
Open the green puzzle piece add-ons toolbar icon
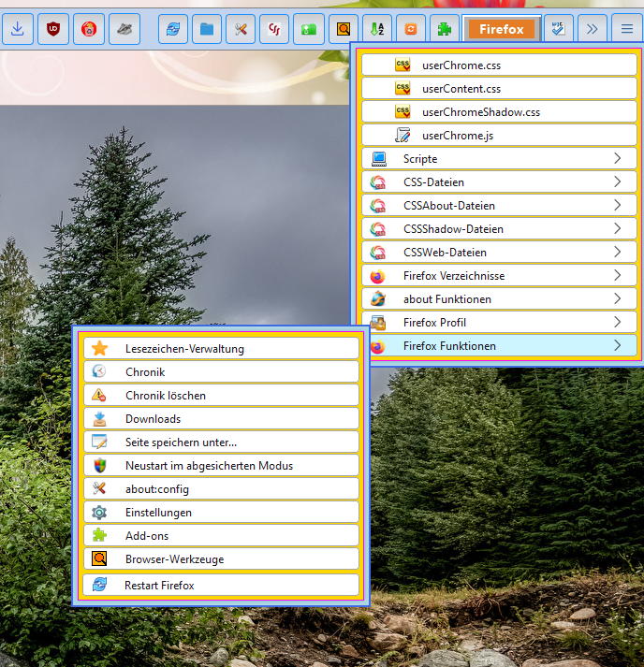tap(445, 29)
